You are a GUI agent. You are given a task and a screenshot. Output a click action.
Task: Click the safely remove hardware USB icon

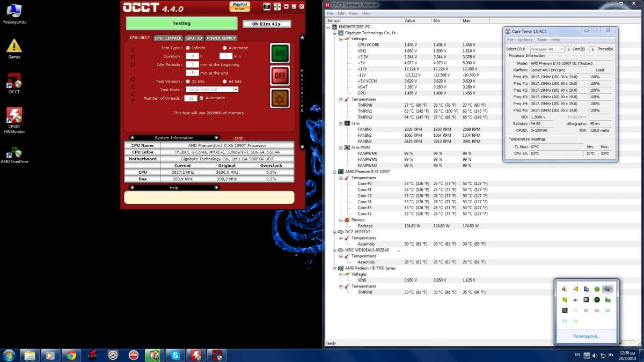608,299
